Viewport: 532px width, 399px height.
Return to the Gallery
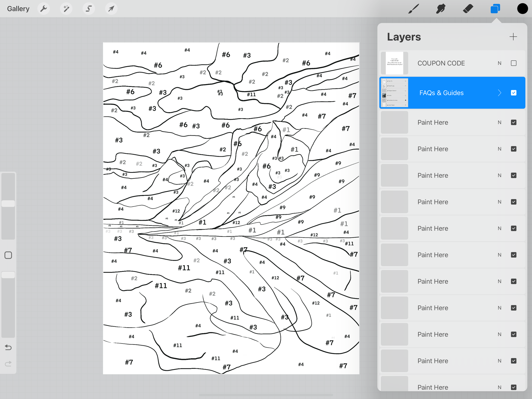[x=18, y=9]
